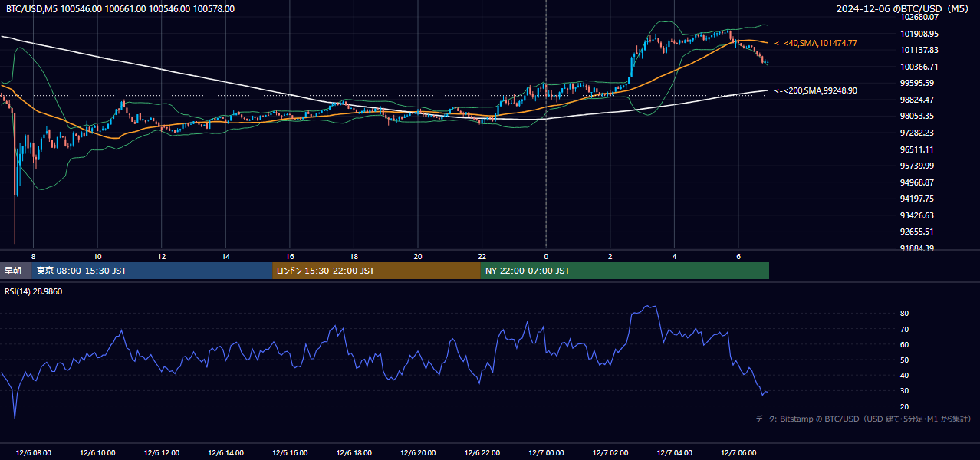This screenshot has width=980, height=460.
Task: Click price axis value 101137.83
Action: pos(919,50)
